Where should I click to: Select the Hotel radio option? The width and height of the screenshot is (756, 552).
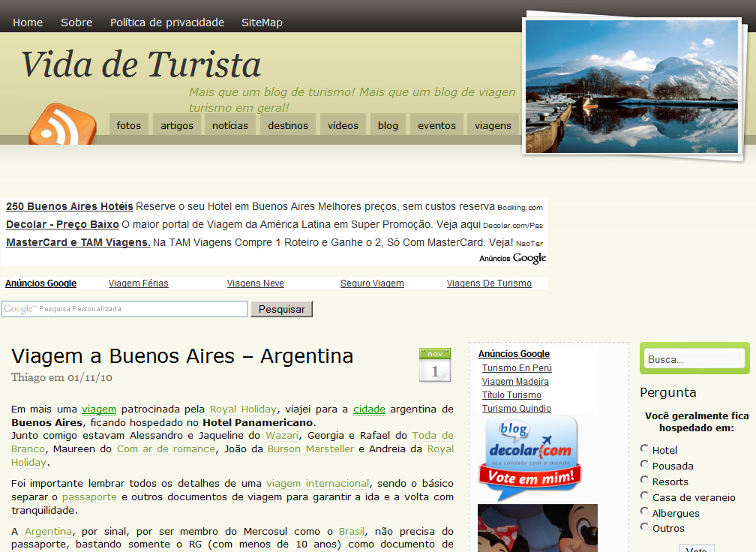(x=645, y=448)
